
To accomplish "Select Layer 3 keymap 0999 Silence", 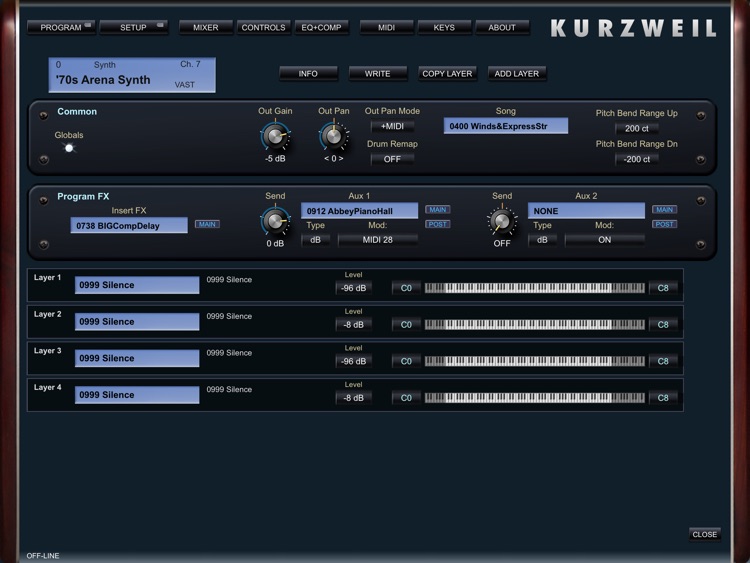I will point(137,358).
